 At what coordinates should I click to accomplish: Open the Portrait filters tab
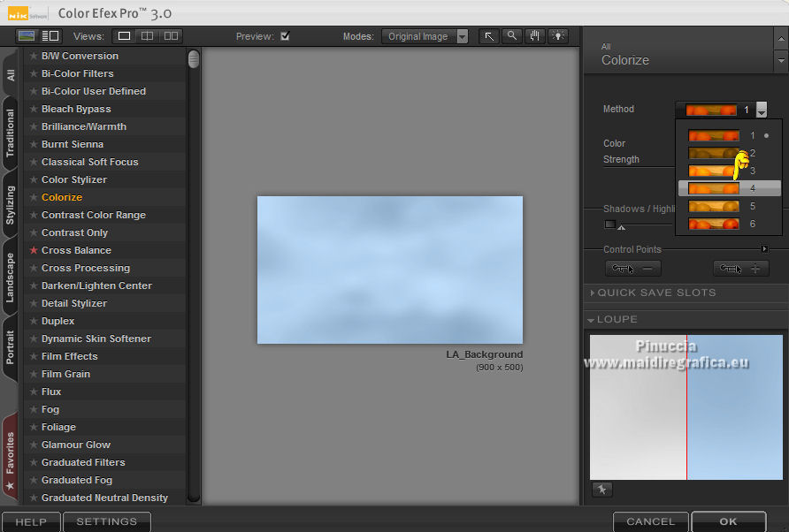coord(10,347)
